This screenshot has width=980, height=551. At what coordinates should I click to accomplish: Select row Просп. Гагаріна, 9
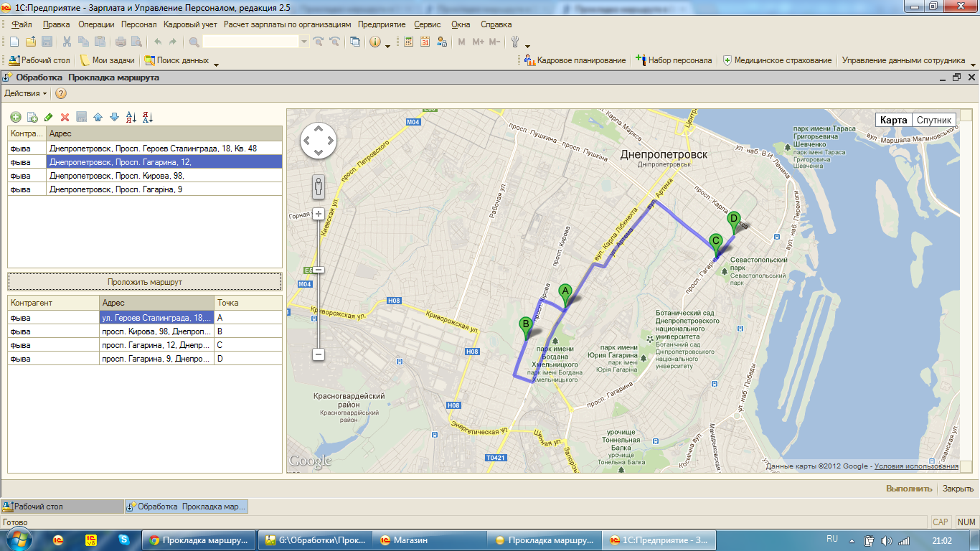click(145, 189)
